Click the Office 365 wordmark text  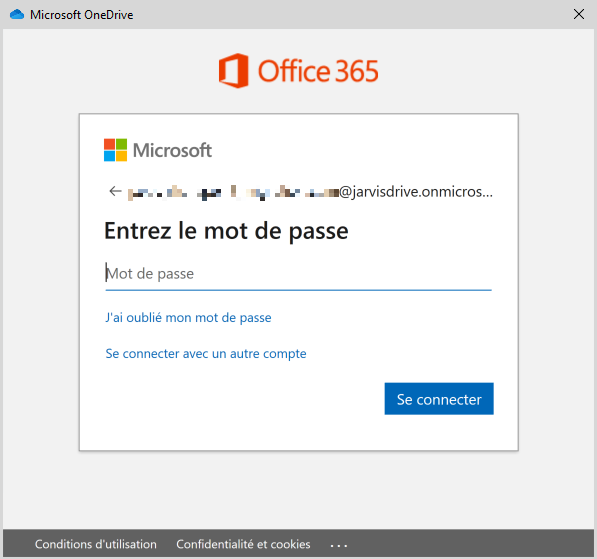[x=318, y=71]
